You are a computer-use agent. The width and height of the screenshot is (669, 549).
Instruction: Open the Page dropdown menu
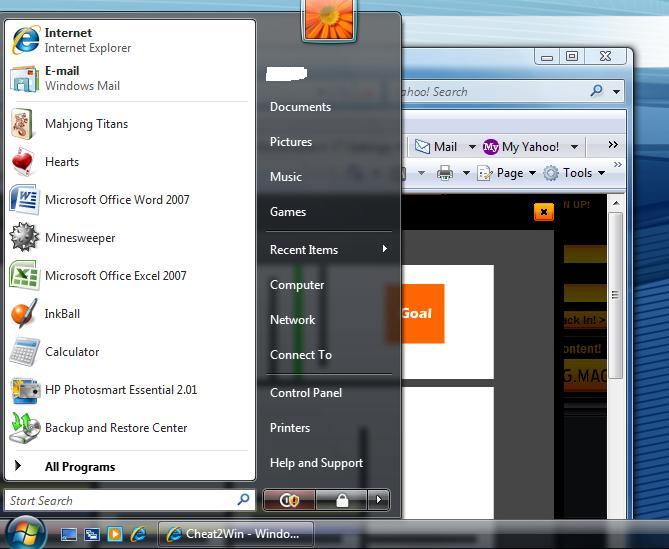(508, 173)
